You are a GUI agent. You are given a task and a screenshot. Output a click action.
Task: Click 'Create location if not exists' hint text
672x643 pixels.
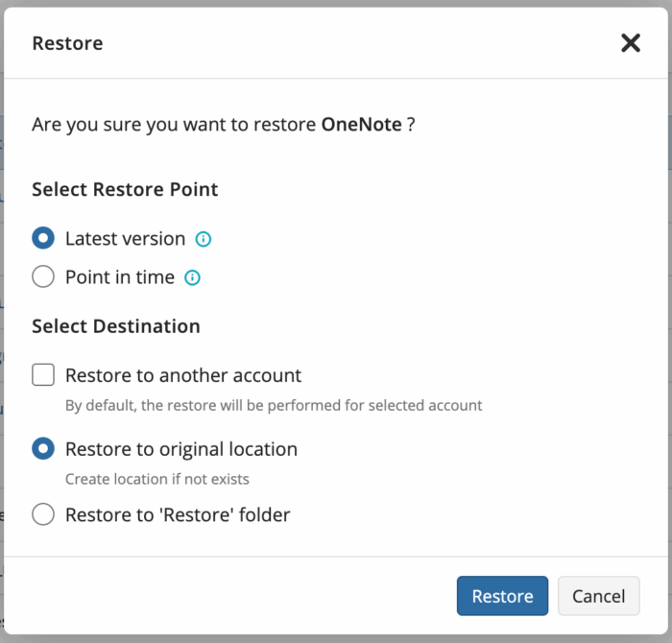156,479
